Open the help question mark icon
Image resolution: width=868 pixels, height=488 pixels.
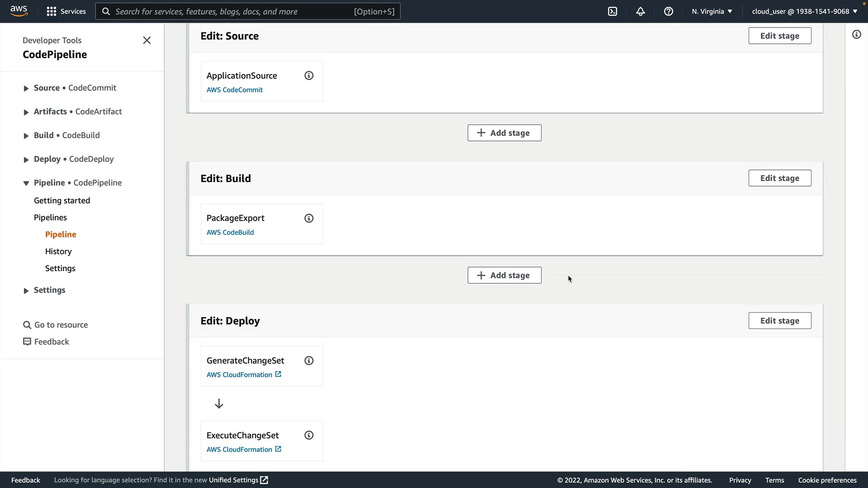point(669,11)
